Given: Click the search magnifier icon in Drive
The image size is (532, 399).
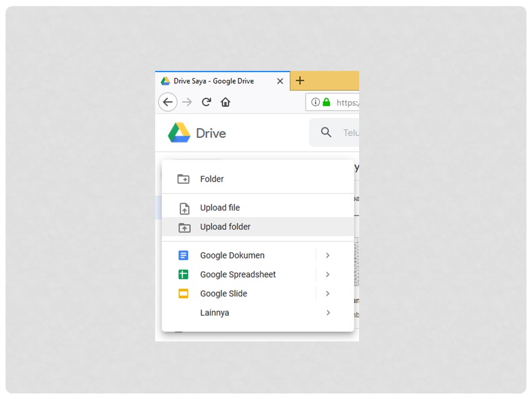Looking at the screenshot, I should [326, 132].
